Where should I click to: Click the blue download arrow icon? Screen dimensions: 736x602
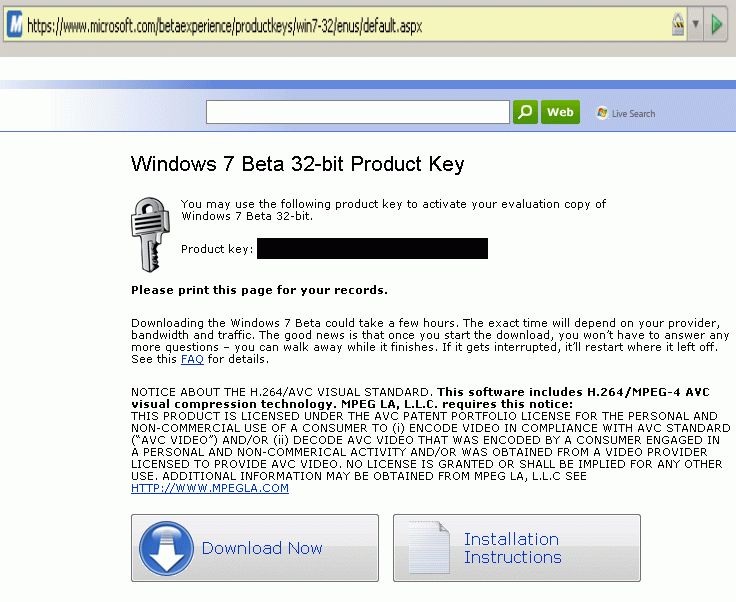click(x=166, y=548)
